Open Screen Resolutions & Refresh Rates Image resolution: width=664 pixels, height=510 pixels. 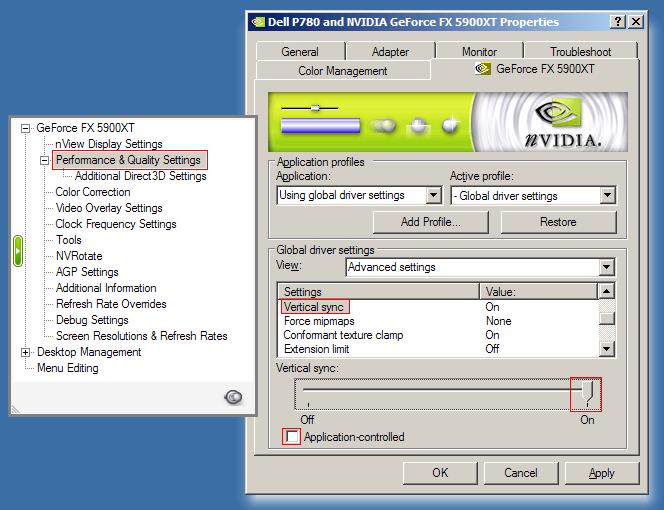tap(142, 336)
